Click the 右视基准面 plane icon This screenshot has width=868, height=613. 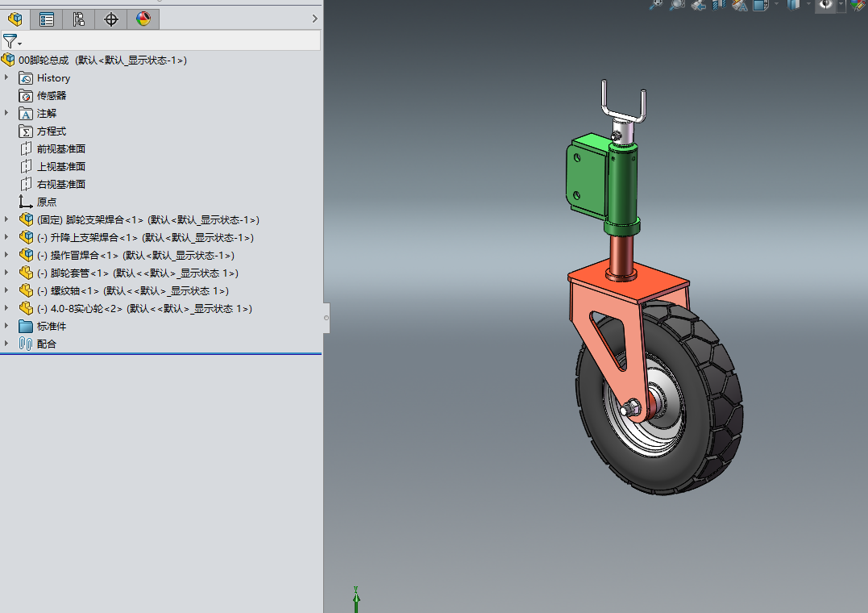click(x=26, y=185)
